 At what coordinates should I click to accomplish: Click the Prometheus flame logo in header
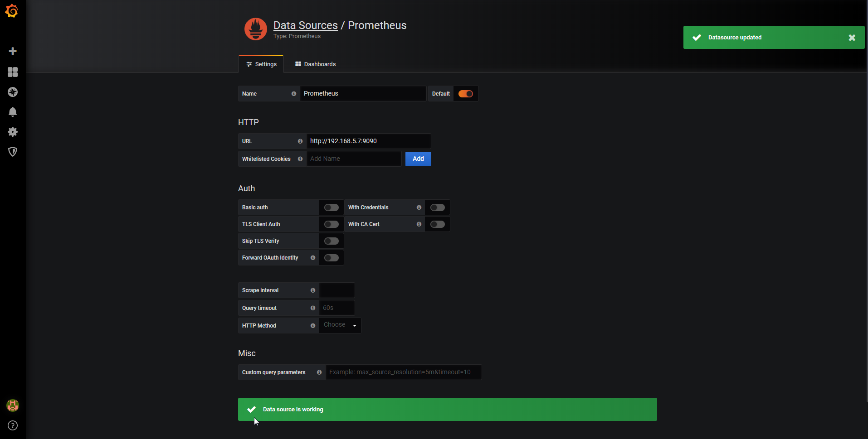click(256, 29)
